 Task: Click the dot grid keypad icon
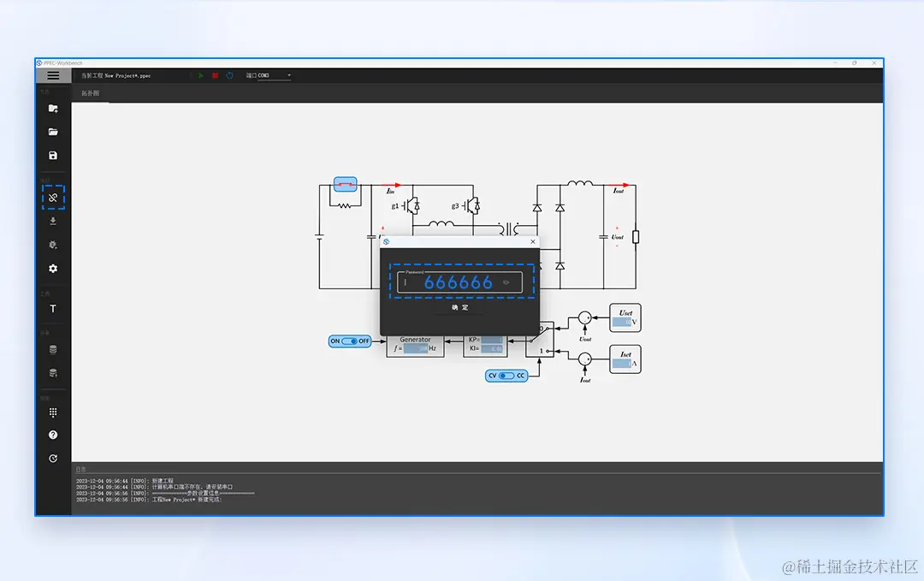pyautogui.click(x=53, y=412)
